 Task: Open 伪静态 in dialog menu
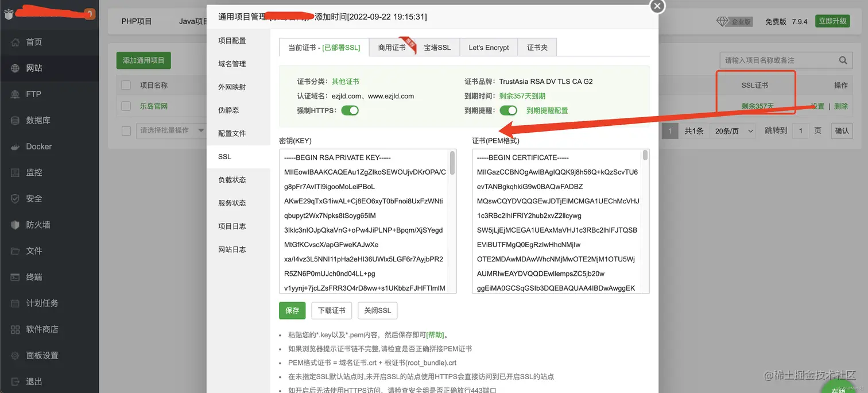coord(238,110)
